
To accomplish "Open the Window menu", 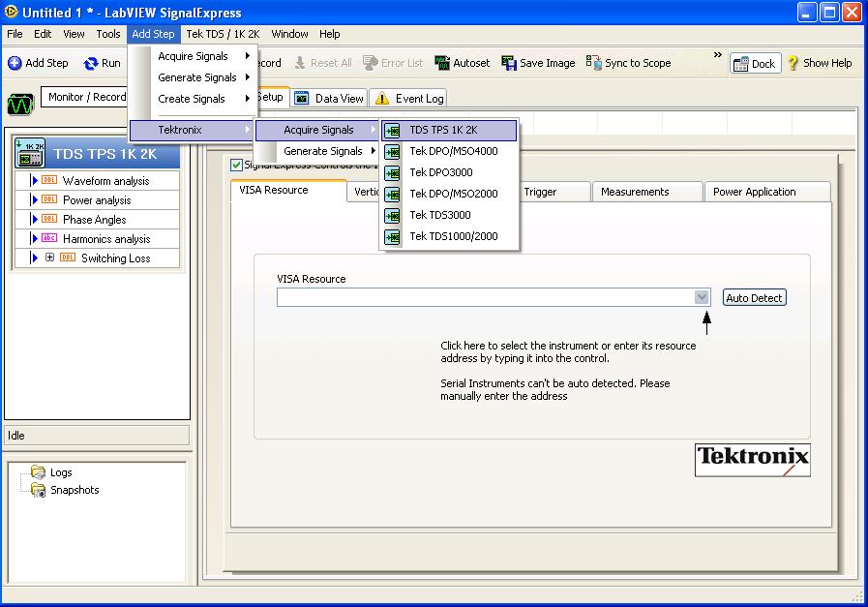I will tap(289, 34).
